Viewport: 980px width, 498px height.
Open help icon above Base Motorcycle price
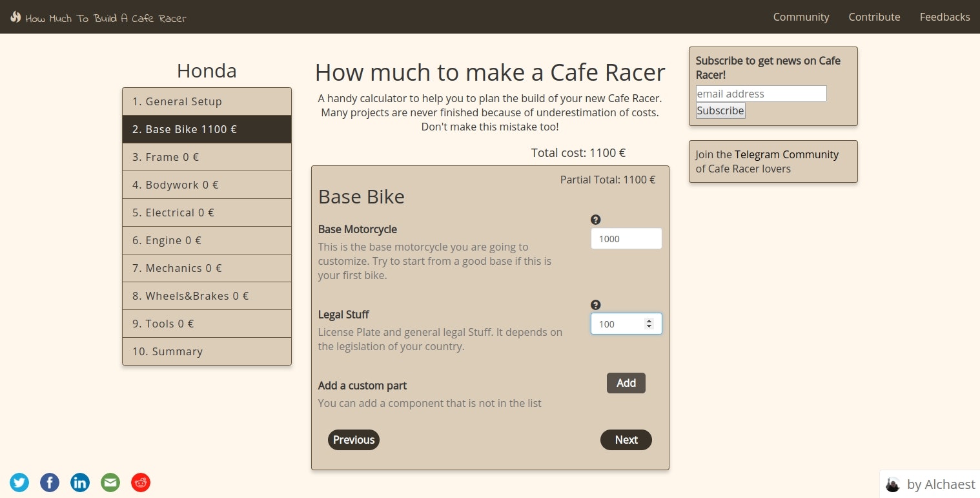(x=596, y=220)
